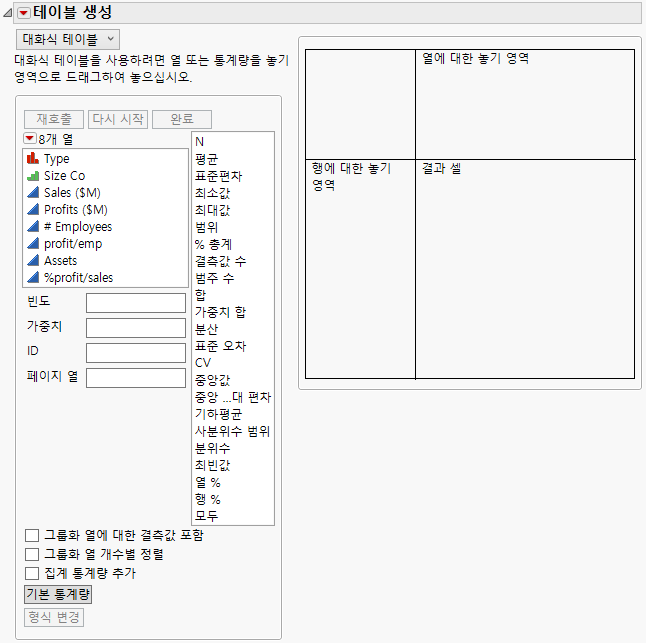This screenshot has width=646, height=643.
Task: Select the 기하평균 statistic
Action: [218, 414]
